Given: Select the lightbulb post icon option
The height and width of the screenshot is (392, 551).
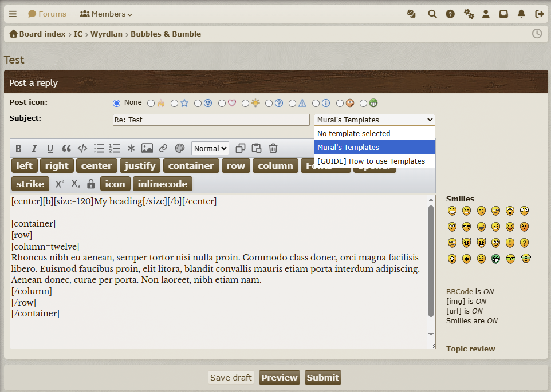Looking at the screenshot, I should 245,104.
